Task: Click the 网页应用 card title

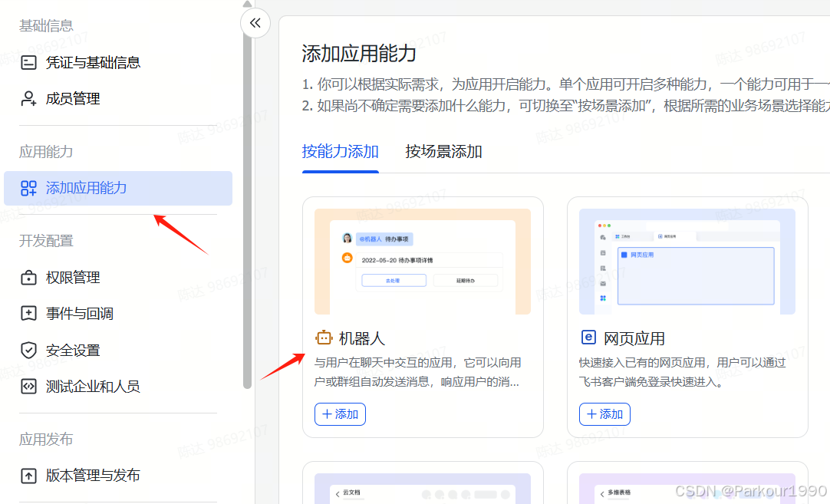Action: click(x=634, y=338)
